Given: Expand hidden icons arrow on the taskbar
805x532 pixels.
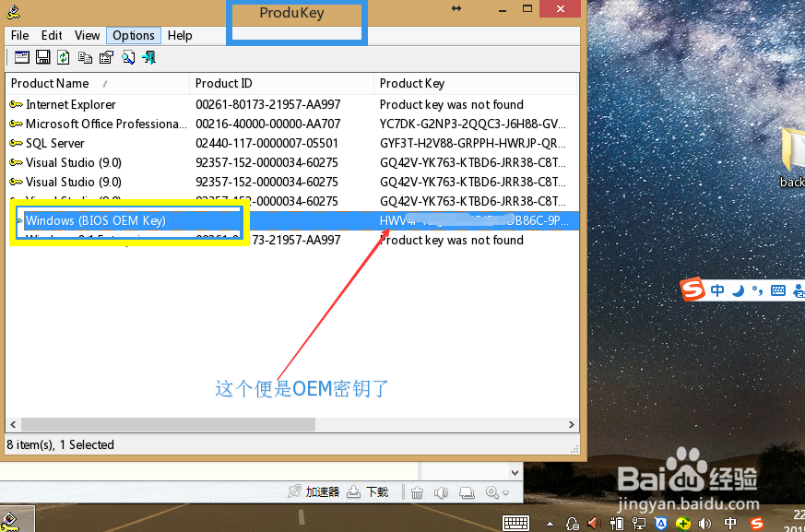Looking at the screenshot, I should click(x=549, y=522).
